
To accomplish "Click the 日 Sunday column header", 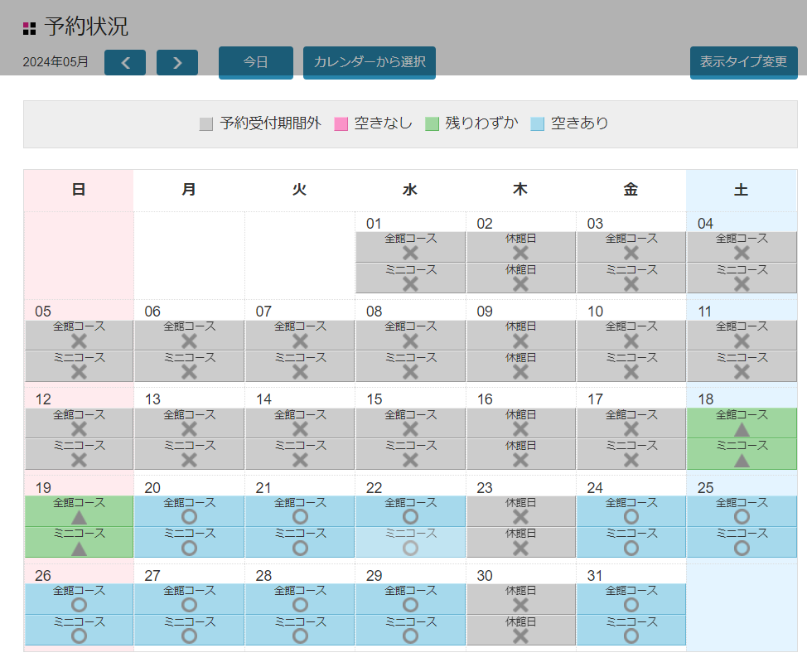I will 79,190.
